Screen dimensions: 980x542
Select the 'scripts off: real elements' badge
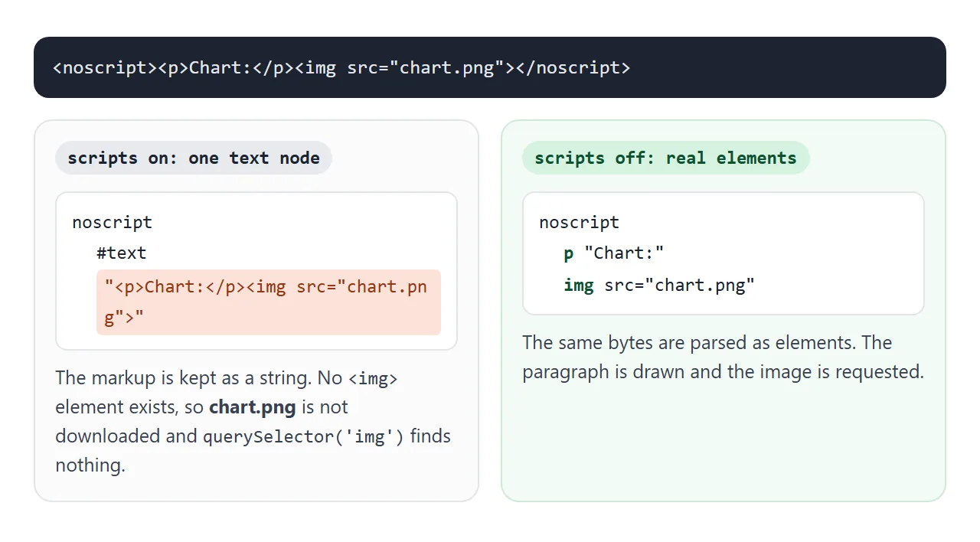665,158
